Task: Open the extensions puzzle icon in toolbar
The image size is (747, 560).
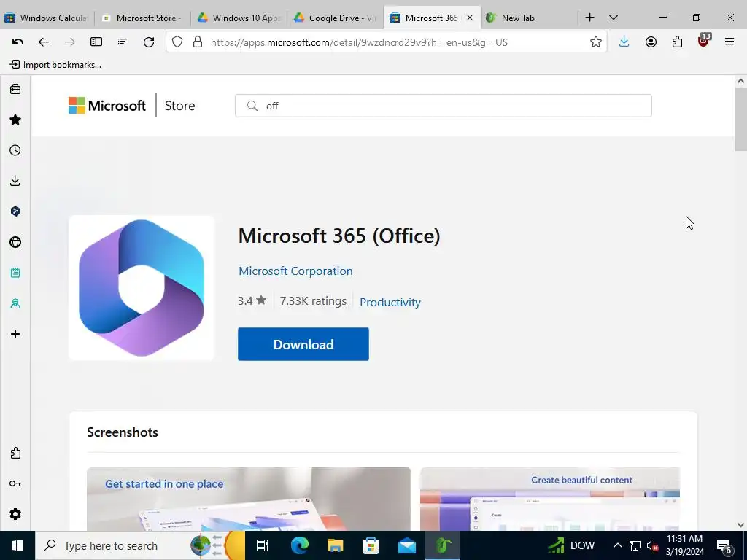Action: point(677,42)
